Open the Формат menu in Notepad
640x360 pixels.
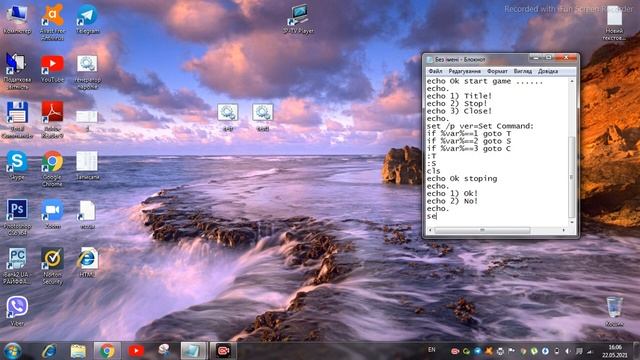click(497, 71)
